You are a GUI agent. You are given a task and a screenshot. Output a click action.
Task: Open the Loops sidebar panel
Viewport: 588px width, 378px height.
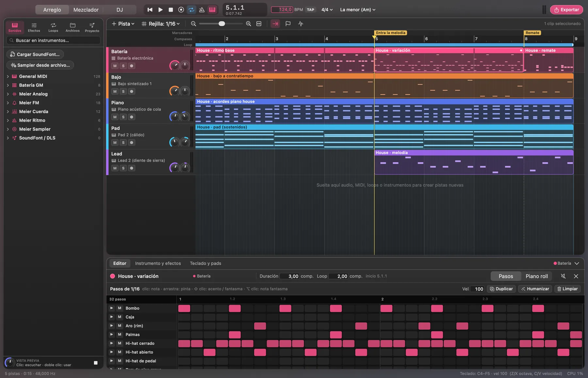pyautogui.click(x=53, y=27)
